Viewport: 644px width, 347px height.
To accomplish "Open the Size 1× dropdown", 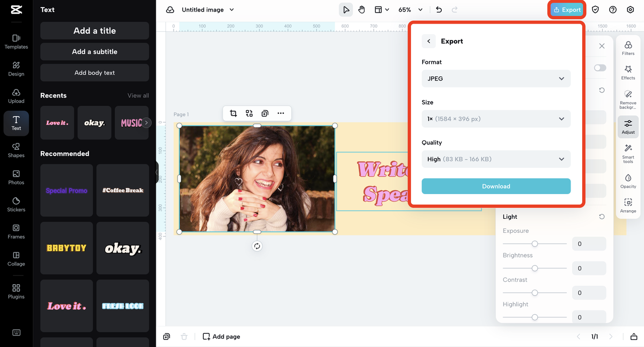I will [x=496, y=119].
